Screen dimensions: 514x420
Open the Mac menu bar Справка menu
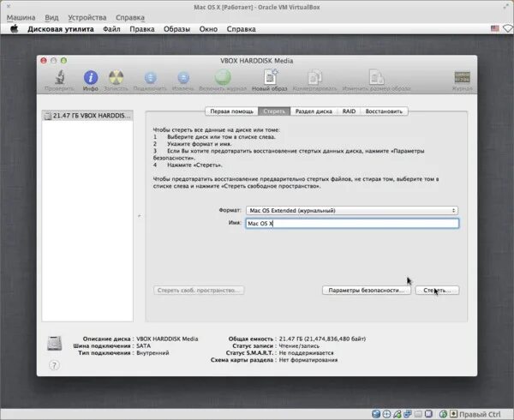coord(242,29)
